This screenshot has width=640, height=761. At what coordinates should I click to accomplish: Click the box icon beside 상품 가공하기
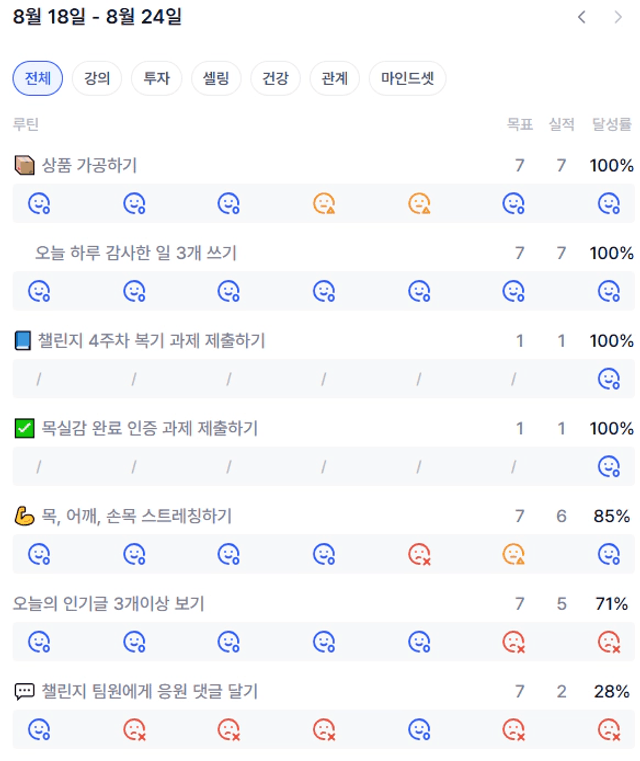(x=24, y=165)
